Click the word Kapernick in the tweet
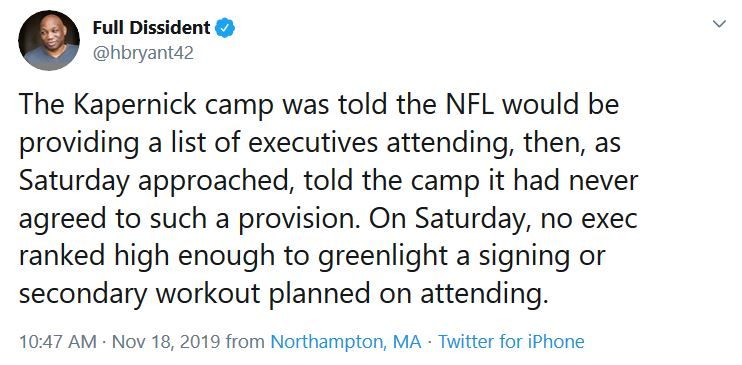Image resolution: width=742 pixels, height=365 pixels. 134,105
